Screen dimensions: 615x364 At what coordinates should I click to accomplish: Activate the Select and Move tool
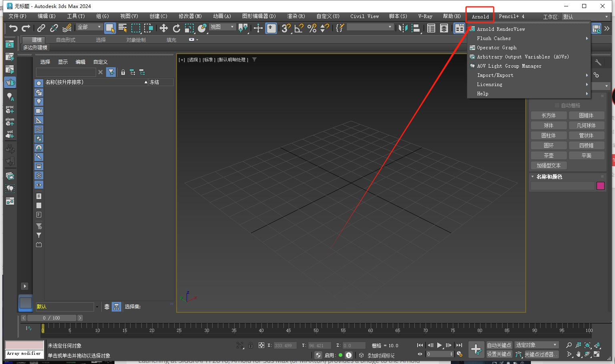click(163, 28)
